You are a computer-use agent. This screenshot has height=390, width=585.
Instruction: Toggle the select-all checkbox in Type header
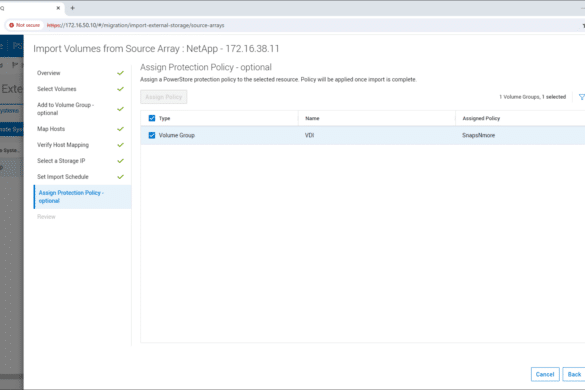click(152, 118)
